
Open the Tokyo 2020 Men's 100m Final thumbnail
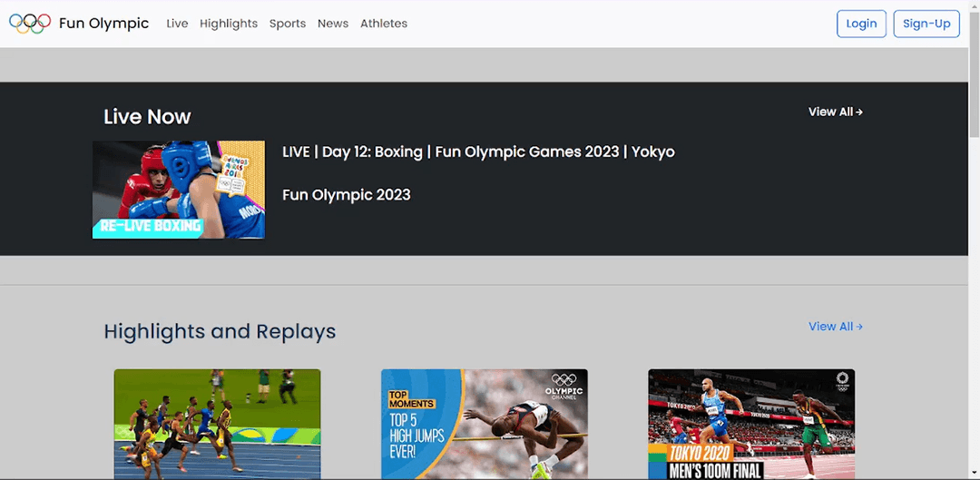[x=751, y=425]
